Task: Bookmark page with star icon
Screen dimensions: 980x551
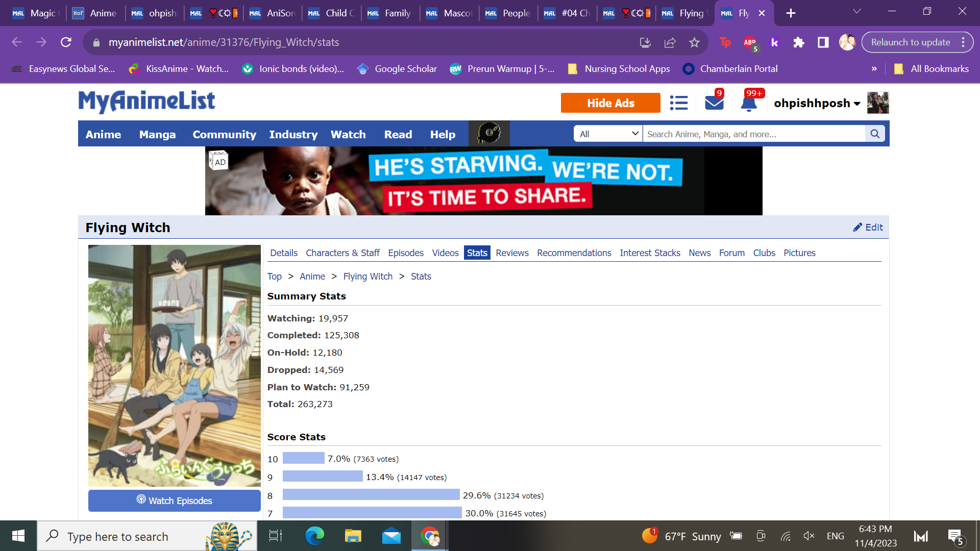Action: click(x=694, y=42)
